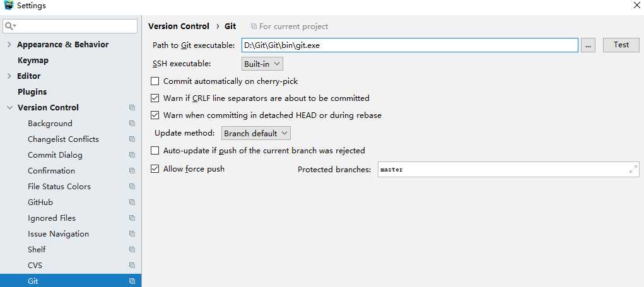644x287 pixels.
Task: Click project-level icon next to Background
Action: click(132, 124)
